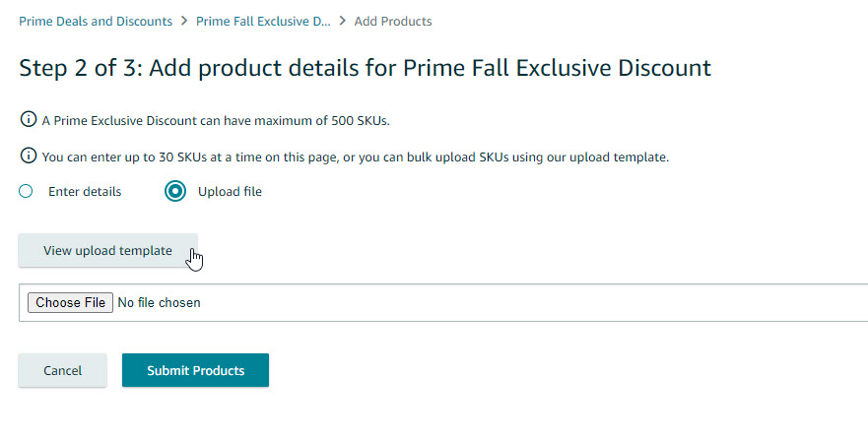Click the info icon beside 30 SKUs notice
The height and width of the screenshot is (438, 868).
(x=29, y=156)
